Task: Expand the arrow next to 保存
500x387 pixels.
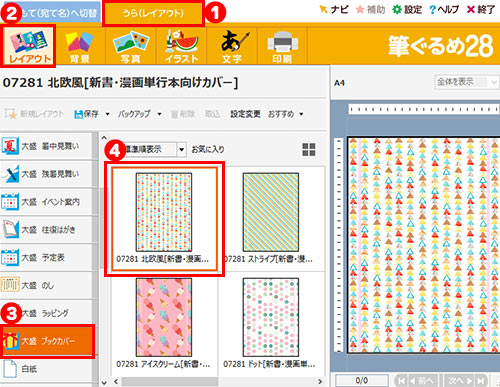Action: [107, 114]
